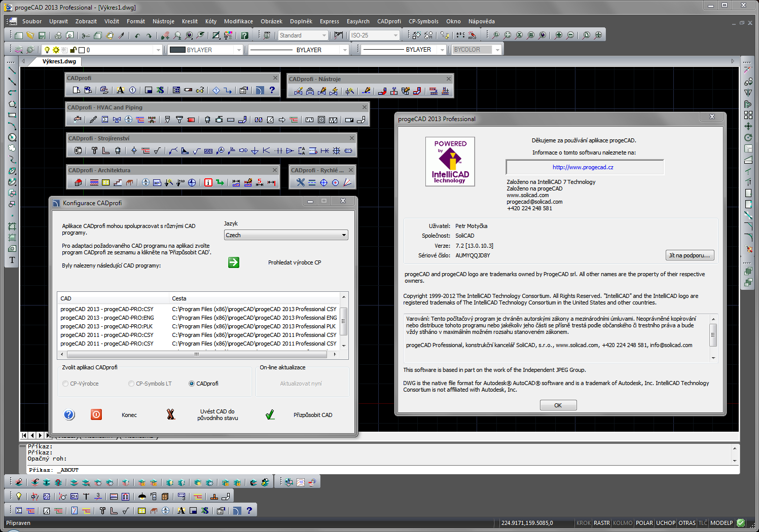This screenshot has width=759, height=532.
Task: Click the Zoom In magnifier icon
Action: [x=559, y=35]
